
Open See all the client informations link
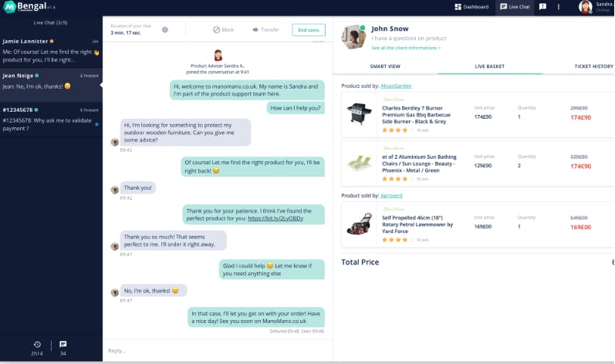(406, 48)
